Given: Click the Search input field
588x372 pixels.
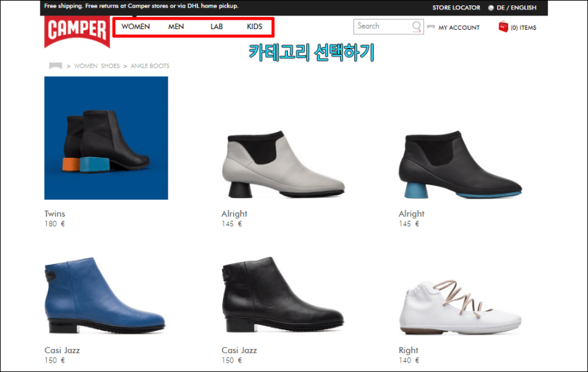Looking at the screenshot, I should click(389, 26).
